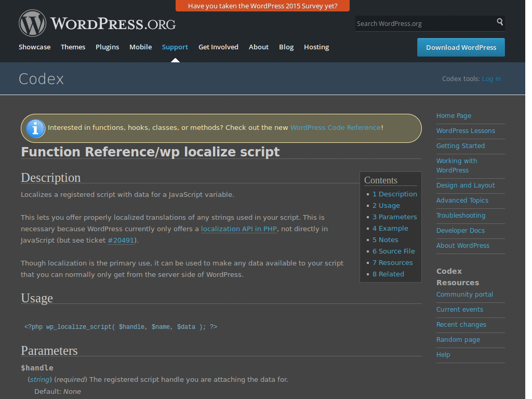Open ticket #20491 link
Screen dimensions: 532x399
pos(121,240)
